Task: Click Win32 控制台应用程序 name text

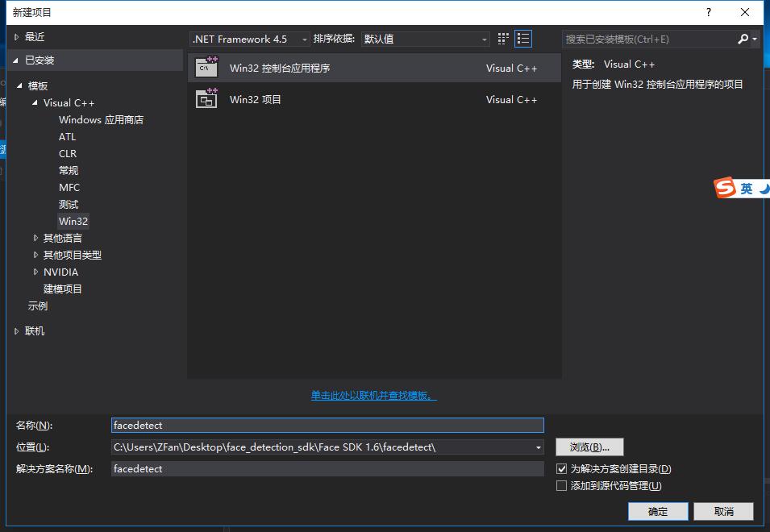Action: click(x=280, y=68)
